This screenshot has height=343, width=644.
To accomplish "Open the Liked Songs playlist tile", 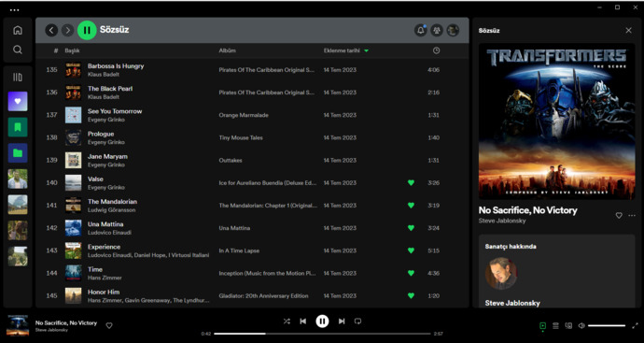I will click(18, 101).
